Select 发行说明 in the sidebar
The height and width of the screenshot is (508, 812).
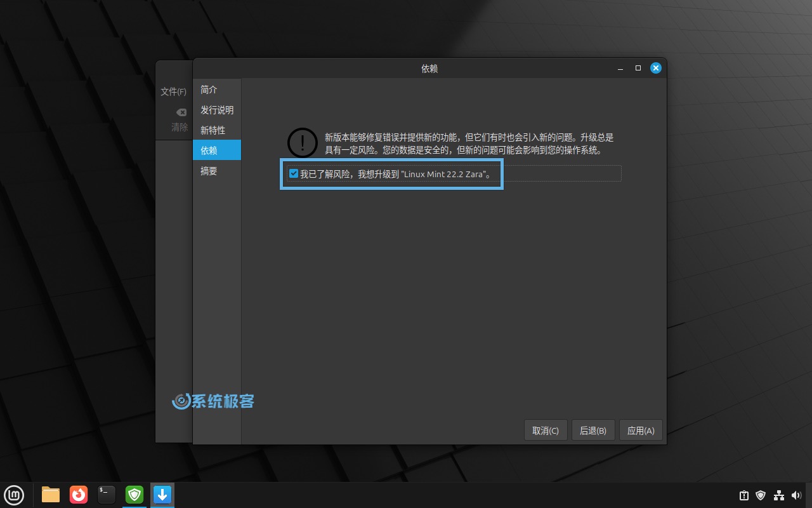[217, 110]
